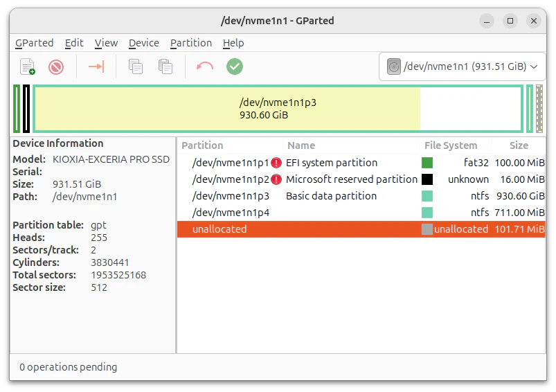Open the Help menu

point(233,43)
